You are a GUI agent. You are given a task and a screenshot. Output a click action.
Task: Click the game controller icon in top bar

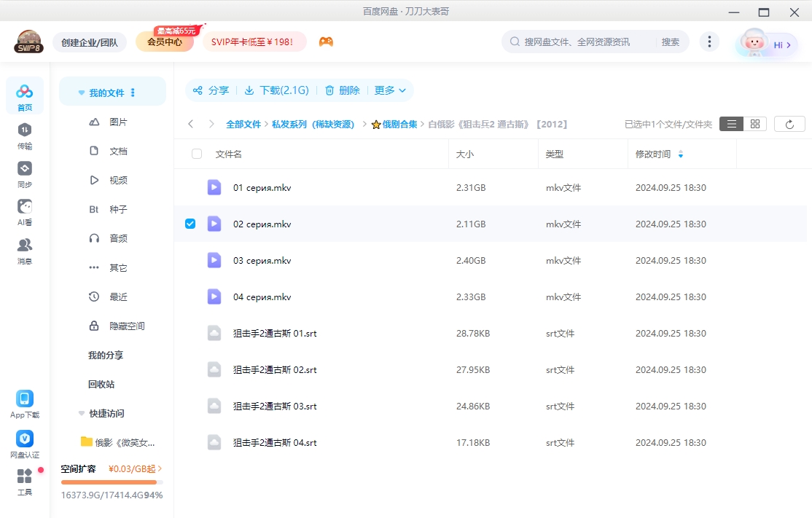click(x=326, y=42)
